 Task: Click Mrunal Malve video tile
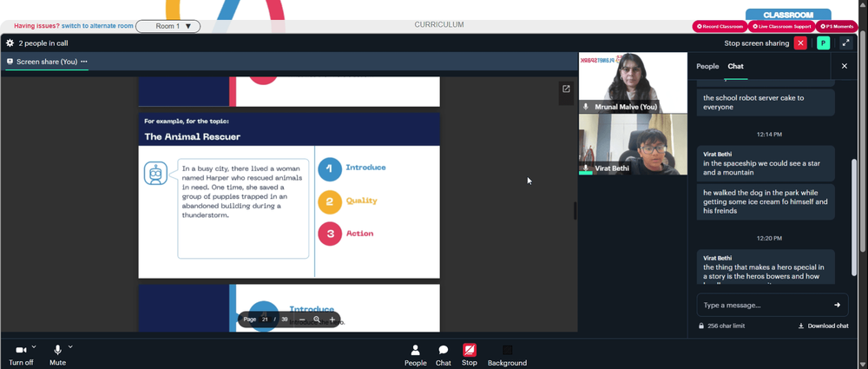tap(633, 82)
